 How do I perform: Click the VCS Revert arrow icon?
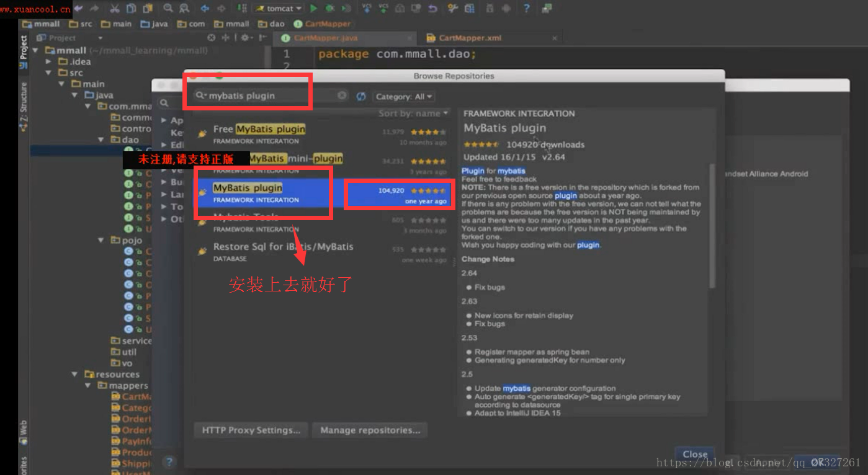click(432, 9)
